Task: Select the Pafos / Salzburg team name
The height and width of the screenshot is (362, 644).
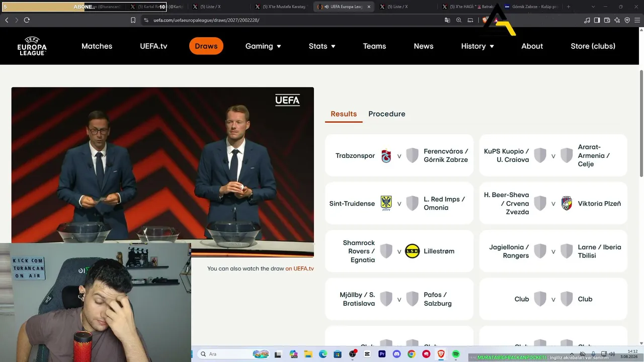Action: [438, 299]
